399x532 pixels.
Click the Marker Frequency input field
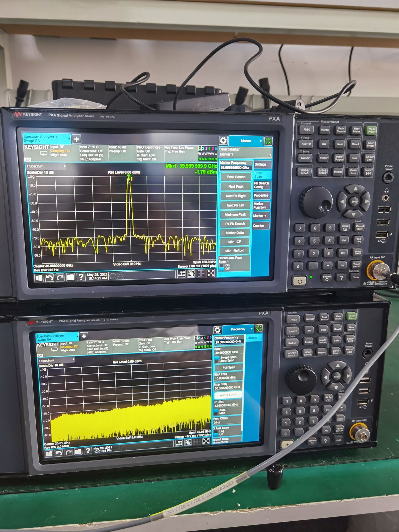point(236,168)
